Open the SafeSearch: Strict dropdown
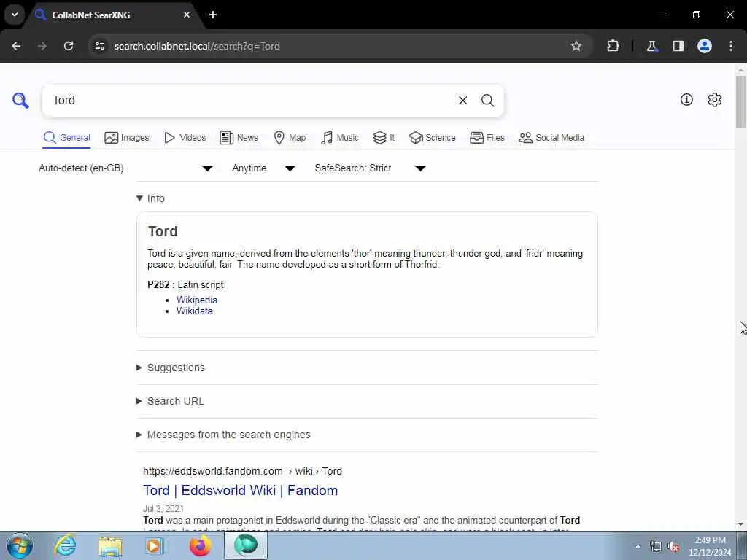This screenshot has width=747, height=560. pos(370,168)
